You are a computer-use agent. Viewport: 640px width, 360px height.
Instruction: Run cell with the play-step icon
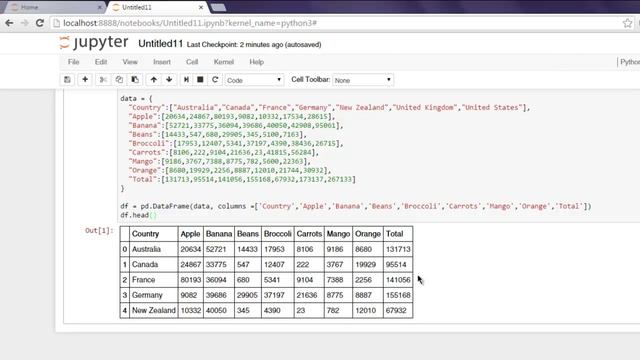(186, 80)
